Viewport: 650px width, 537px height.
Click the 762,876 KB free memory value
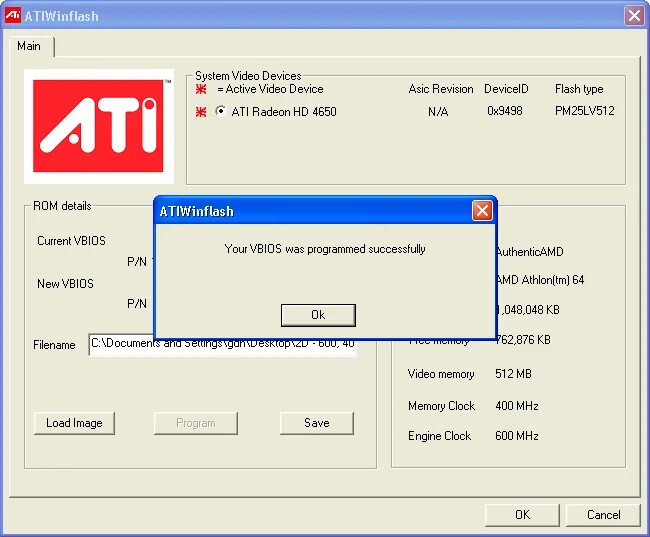coord(523,340)
